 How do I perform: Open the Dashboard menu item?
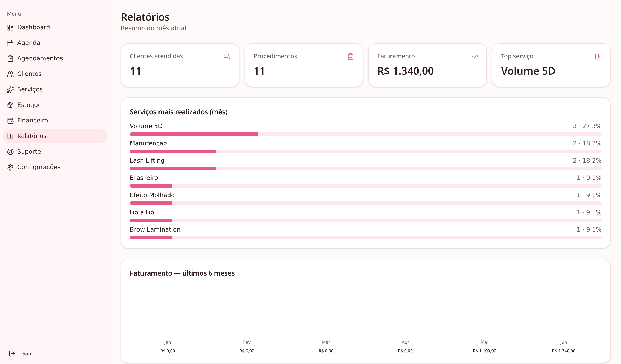click(55, 27)
